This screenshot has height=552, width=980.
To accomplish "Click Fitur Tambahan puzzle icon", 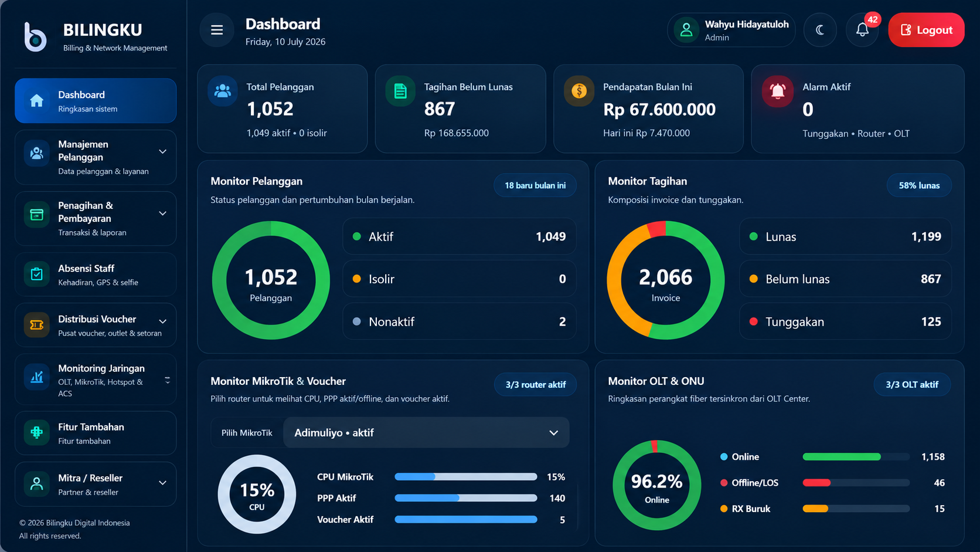I will point(36,432).
